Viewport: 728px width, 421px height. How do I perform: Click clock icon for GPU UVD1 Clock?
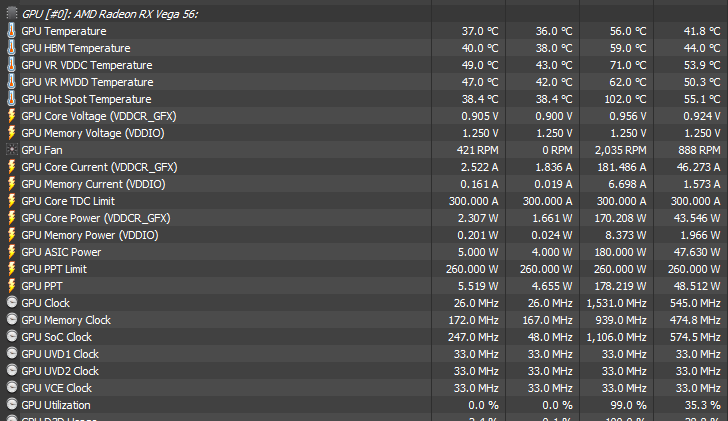coord(12,354)
